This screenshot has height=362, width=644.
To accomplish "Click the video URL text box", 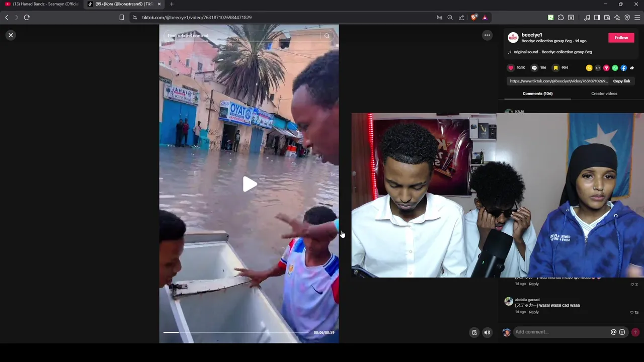I will [x=558, y=81].
